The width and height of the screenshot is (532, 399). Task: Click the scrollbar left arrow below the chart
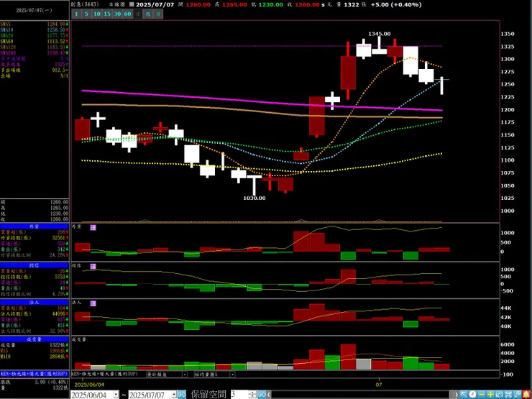tap(268, 395)
